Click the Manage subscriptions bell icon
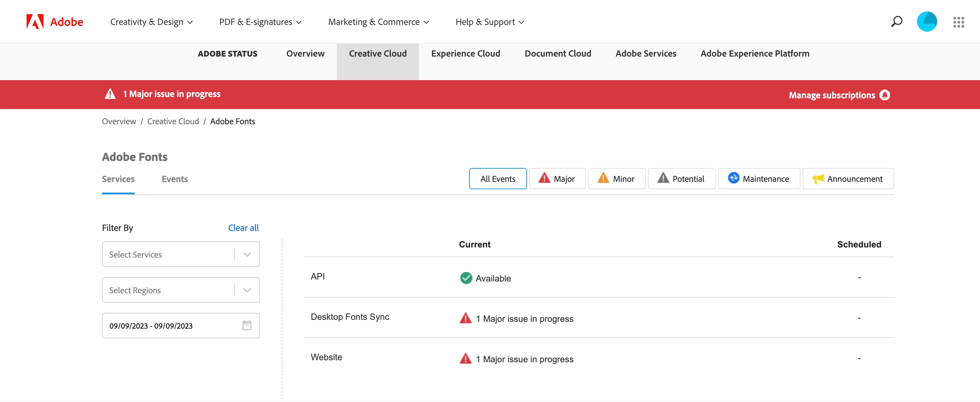The image size is (980, 402). (x=885, y=95)
